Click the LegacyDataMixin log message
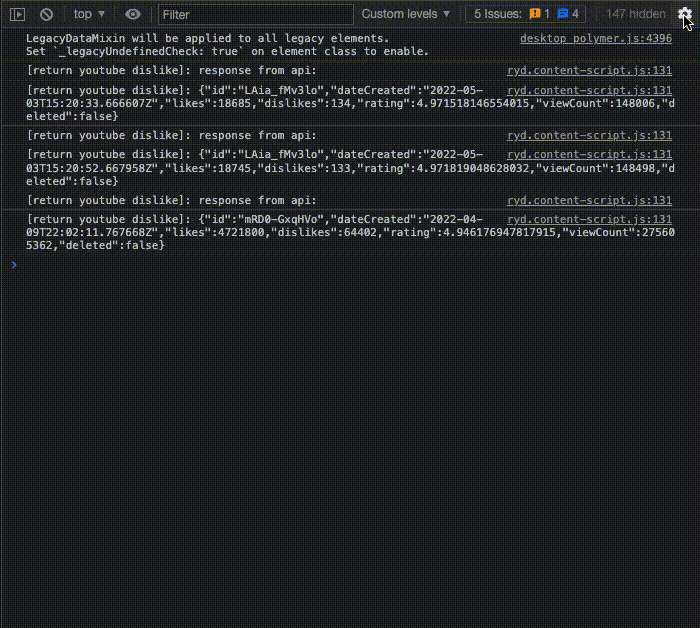The image size is (700, 628). 227,45
